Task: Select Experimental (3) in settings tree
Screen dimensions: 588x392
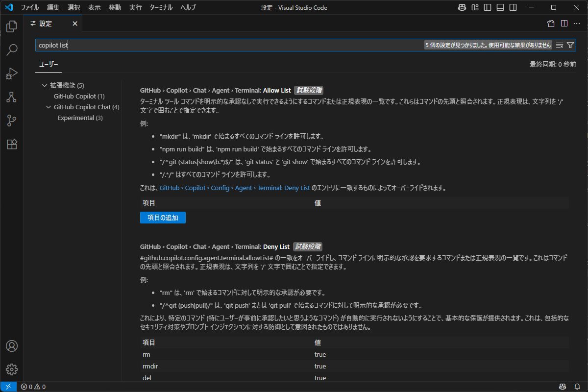Action: [x=80, y=118]
